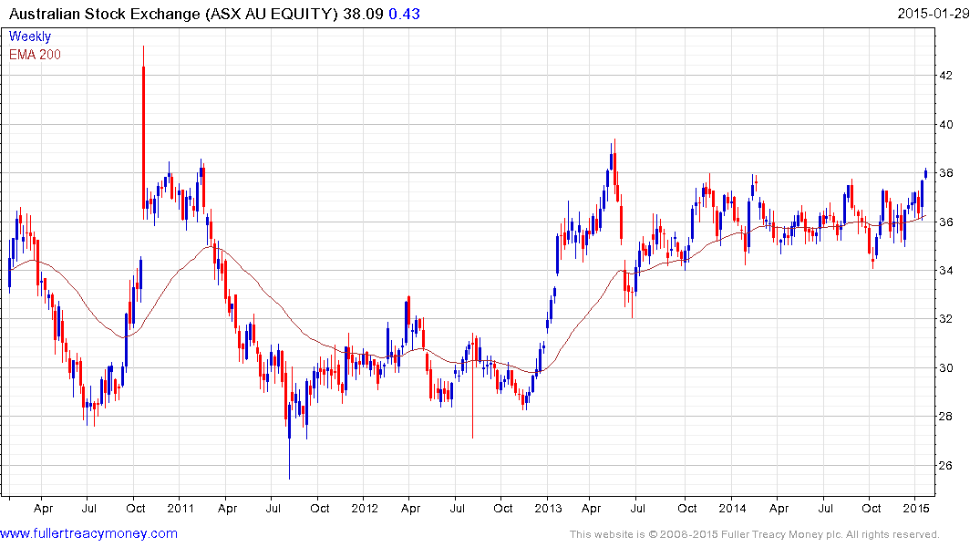Pick the 36 price axis label

click(946, 222)
